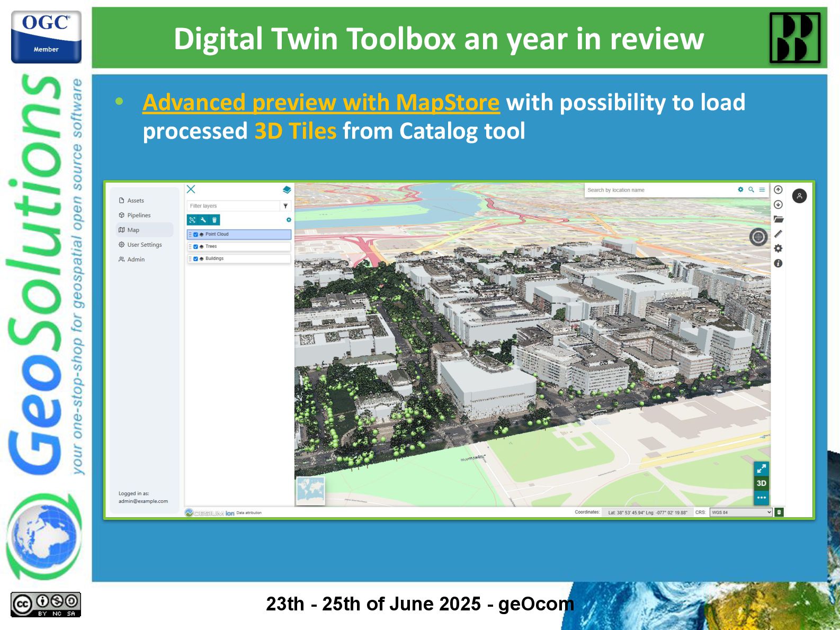840x630 pixels.
Task: Zoom to selected layer extent tool
Action: click(x=192, y=220)
